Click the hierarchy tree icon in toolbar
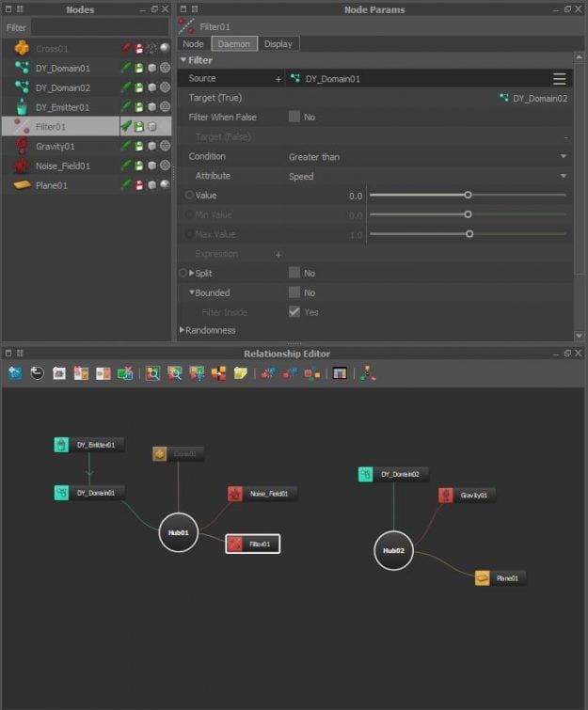Screen dimensions: 588x710 tap(368, 373)
